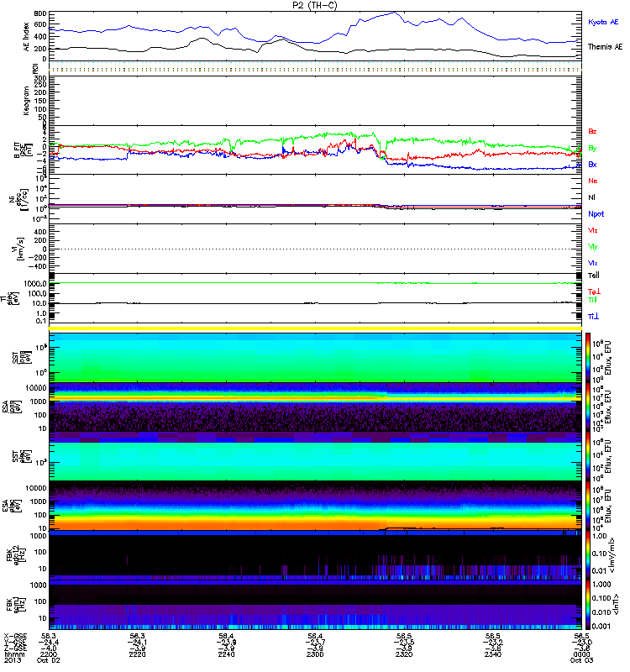Click the "800" tick on AE axis
This screenshot has height=672, width=630.
click(x=39, y=13)
